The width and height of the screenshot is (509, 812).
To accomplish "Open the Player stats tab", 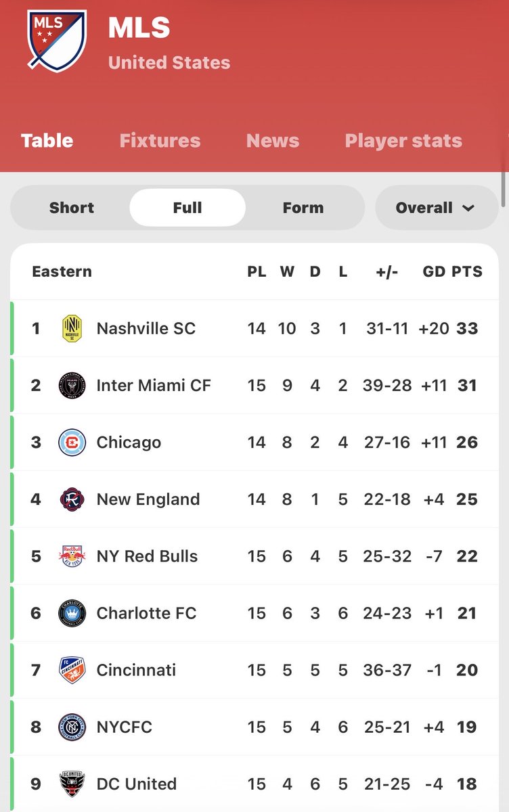I will pos(403,141).
